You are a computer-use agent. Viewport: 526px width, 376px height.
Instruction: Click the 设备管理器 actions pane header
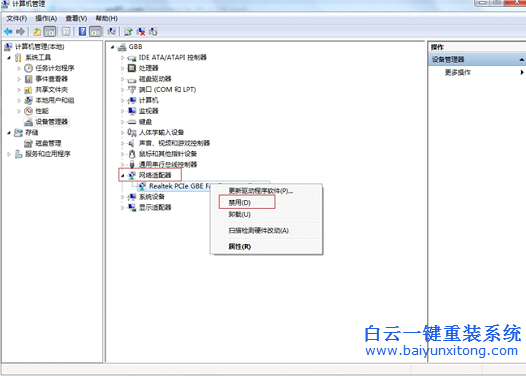(477, 60)
